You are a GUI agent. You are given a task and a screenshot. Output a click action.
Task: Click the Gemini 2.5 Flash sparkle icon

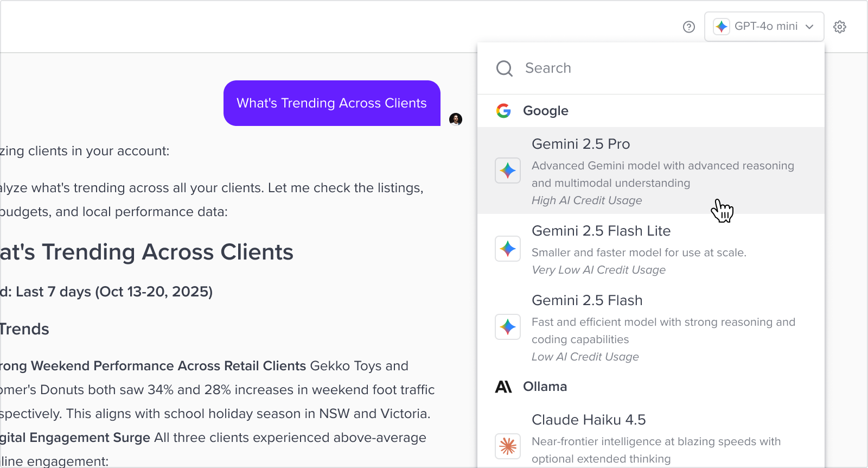pyautogui.click(x=508, y=327)
